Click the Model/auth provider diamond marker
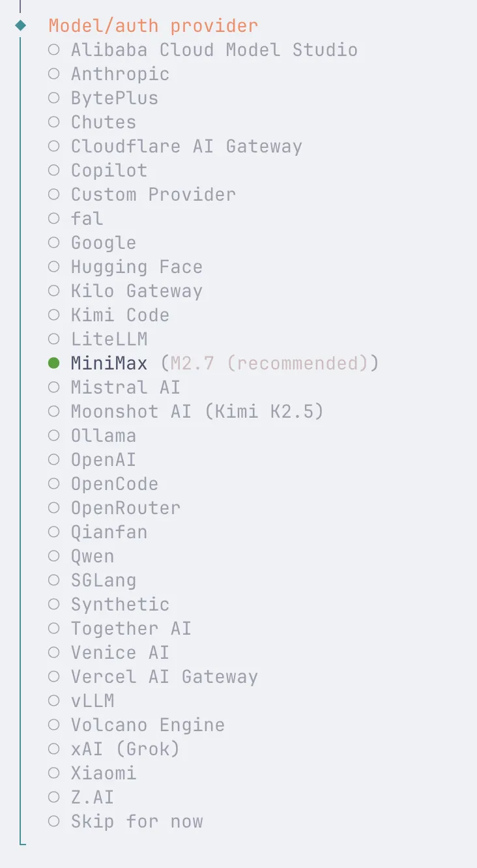The height and width of the screenshot is (868, 477). pyautogui.click(x=21, y=26)
